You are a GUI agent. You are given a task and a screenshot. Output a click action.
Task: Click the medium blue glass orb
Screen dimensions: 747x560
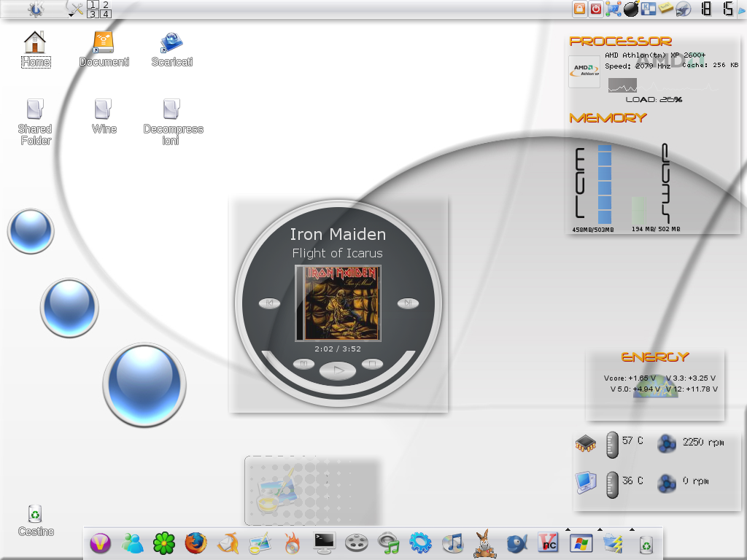69,308
